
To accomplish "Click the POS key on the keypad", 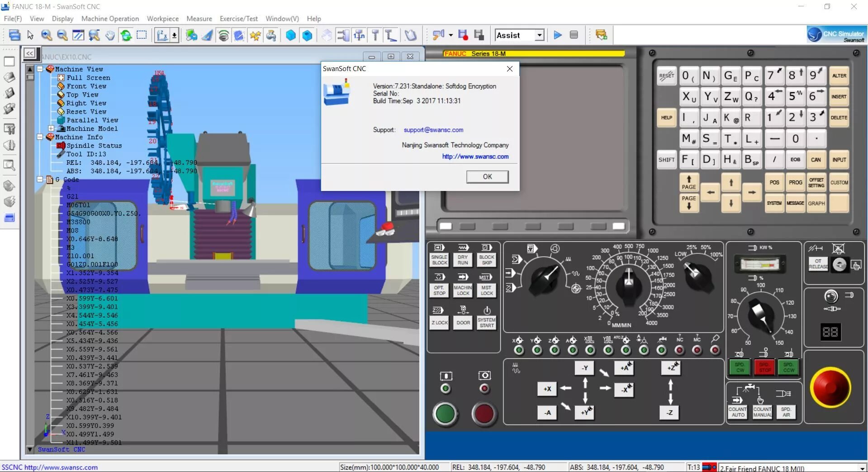I will (774, 182).
